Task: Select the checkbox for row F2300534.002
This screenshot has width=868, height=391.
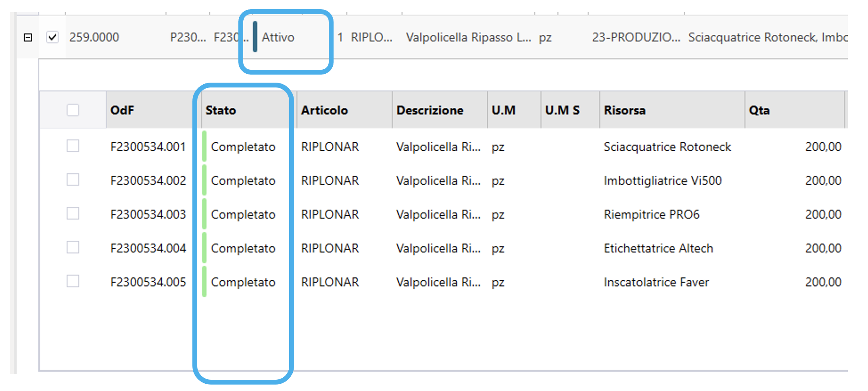Action: tap(73, 179)
